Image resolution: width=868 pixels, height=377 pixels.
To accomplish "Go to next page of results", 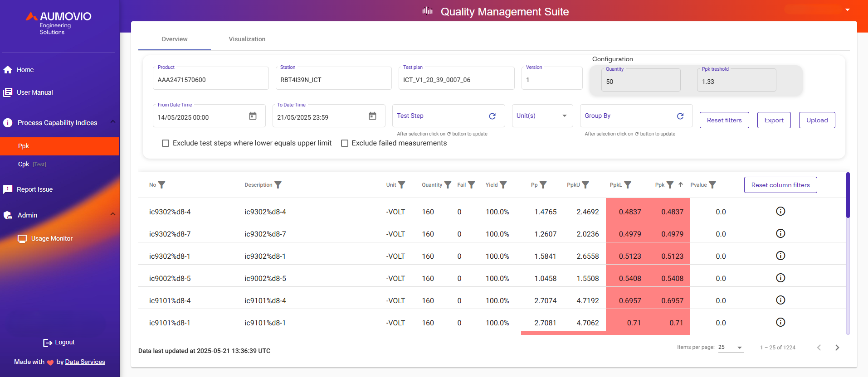I will pos(837,348).
